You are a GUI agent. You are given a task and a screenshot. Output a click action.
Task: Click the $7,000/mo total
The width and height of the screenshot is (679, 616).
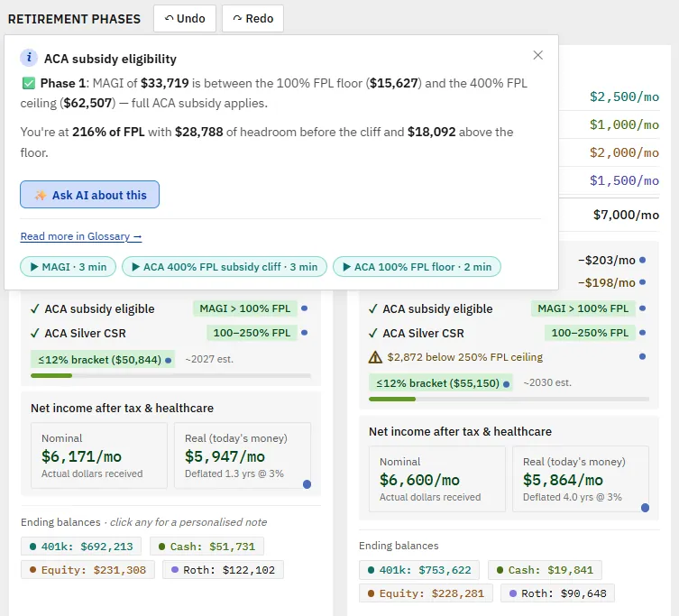pos(626,215)
